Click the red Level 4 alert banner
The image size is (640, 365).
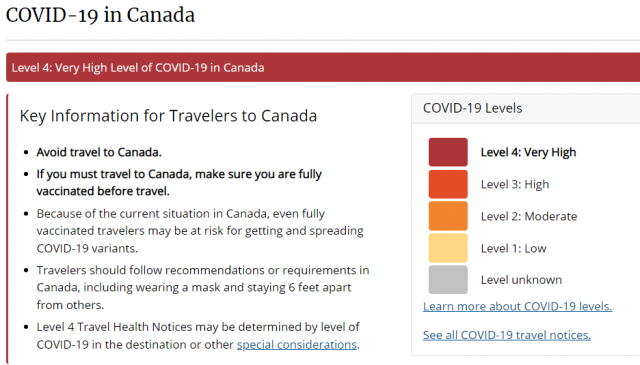point(323,67)
